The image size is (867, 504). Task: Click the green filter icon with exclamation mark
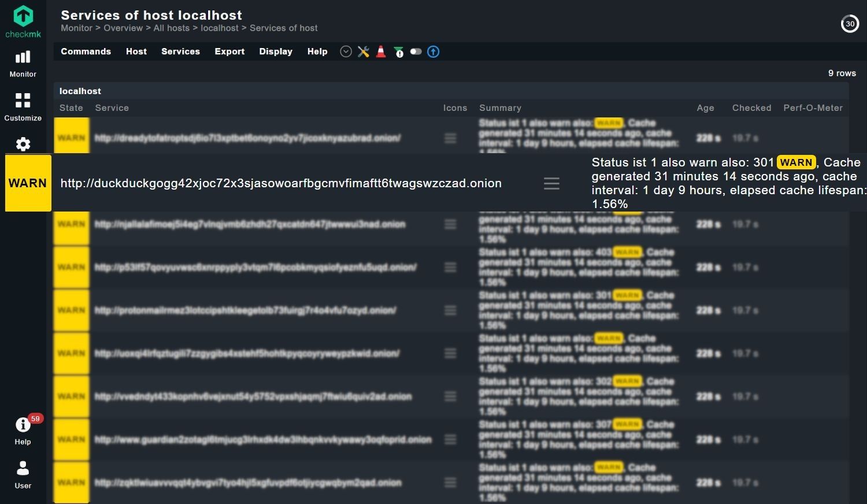pyautogui.click(x=398, y=52)
